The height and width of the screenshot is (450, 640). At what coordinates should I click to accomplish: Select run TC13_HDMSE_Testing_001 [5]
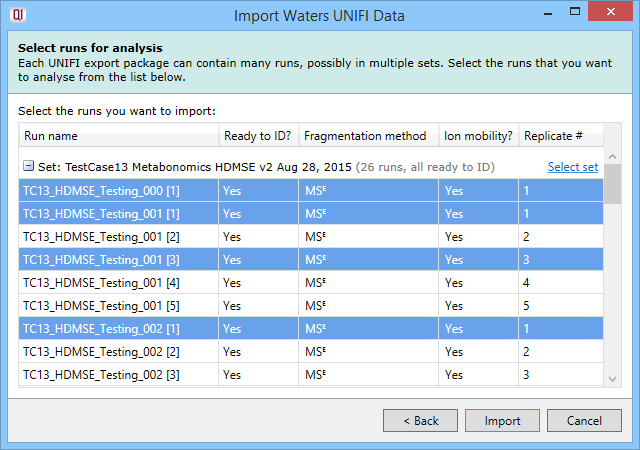point(311,305)
